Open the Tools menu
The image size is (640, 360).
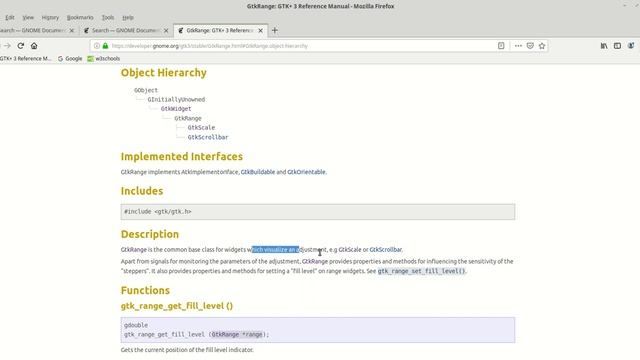[x=108, y=18]
